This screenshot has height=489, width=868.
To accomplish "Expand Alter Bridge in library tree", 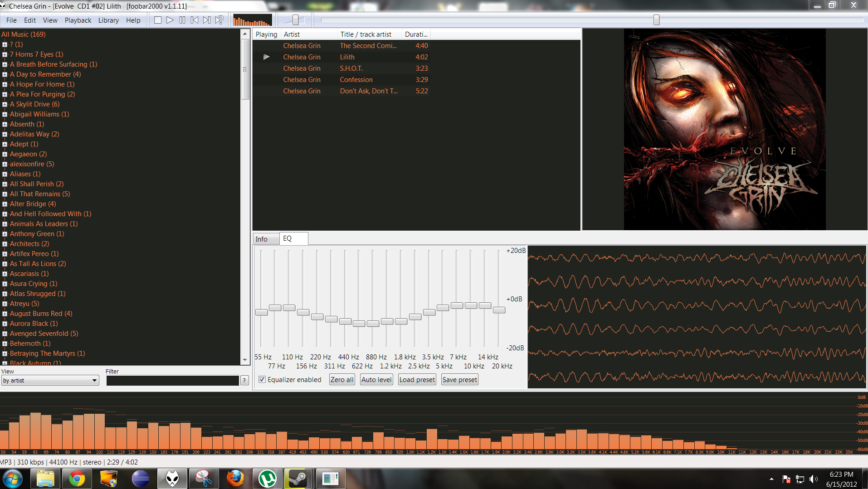I will [x=5, y=204].
